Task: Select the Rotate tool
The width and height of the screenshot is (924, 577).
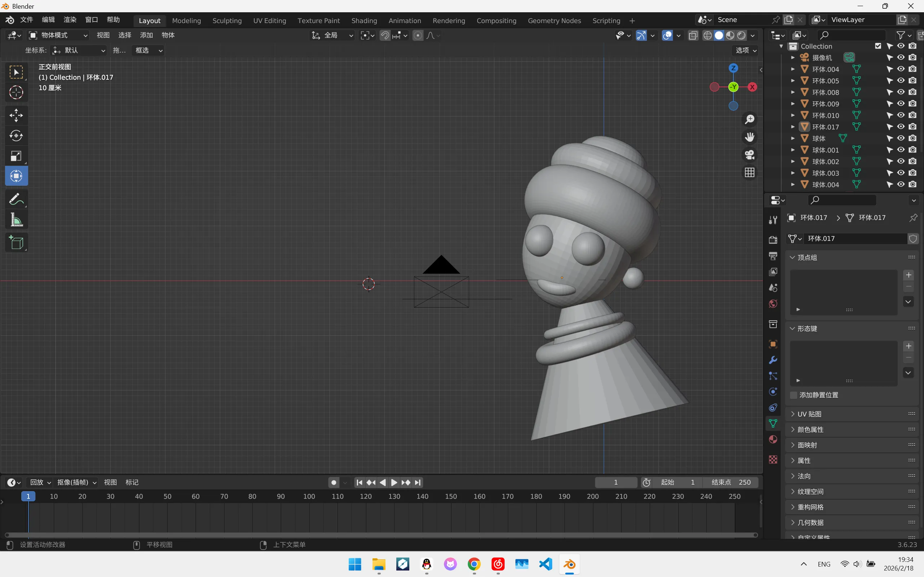Action: click(x=16, y=136)
